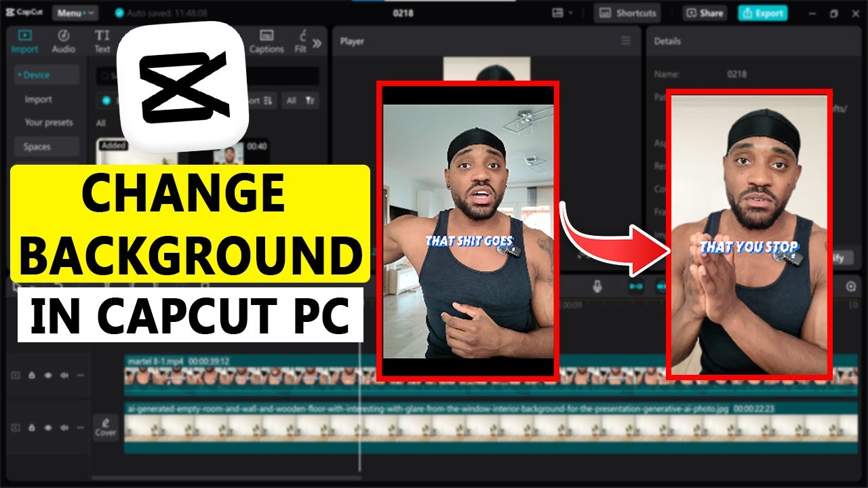Switch to the Audio tab
868x488 pixels.
click(64, 41)
